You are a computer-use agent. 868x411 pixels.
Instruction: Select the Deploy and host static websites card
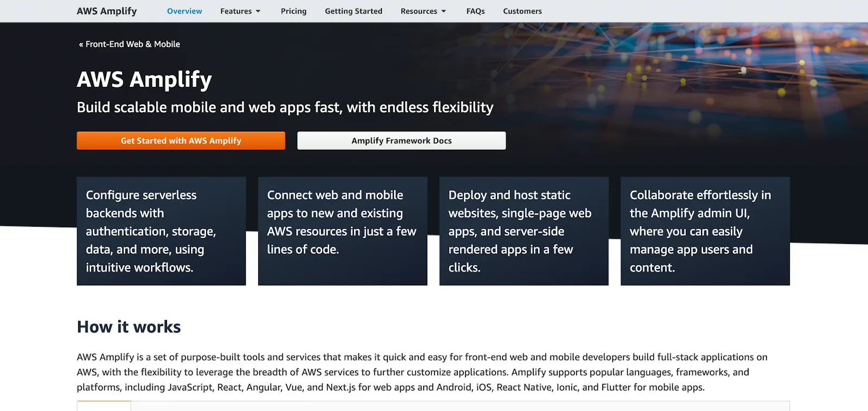point(524,231)
